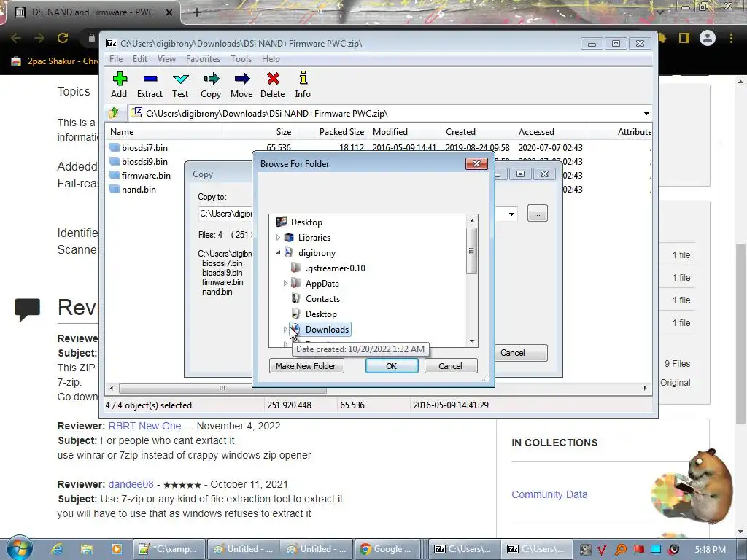The width and height of the screenshot is (747, 560).
Task: Click Cancel in the Copy dialog
Action: pos(519,353)
